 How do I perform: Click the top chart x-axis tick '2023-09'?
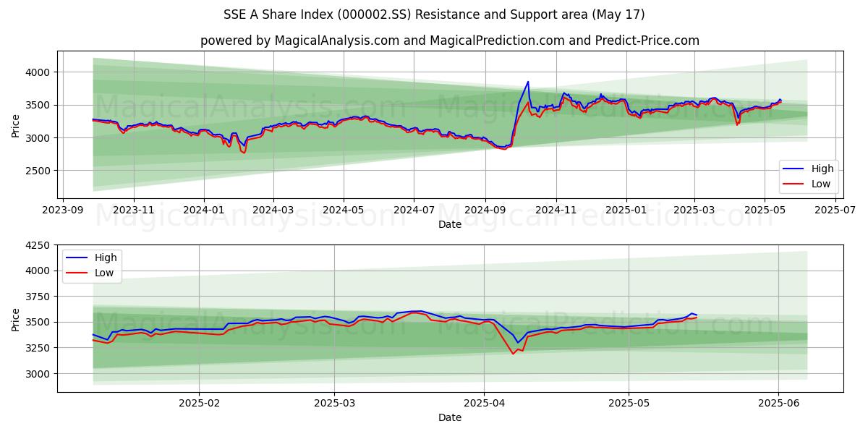[63, 210]
